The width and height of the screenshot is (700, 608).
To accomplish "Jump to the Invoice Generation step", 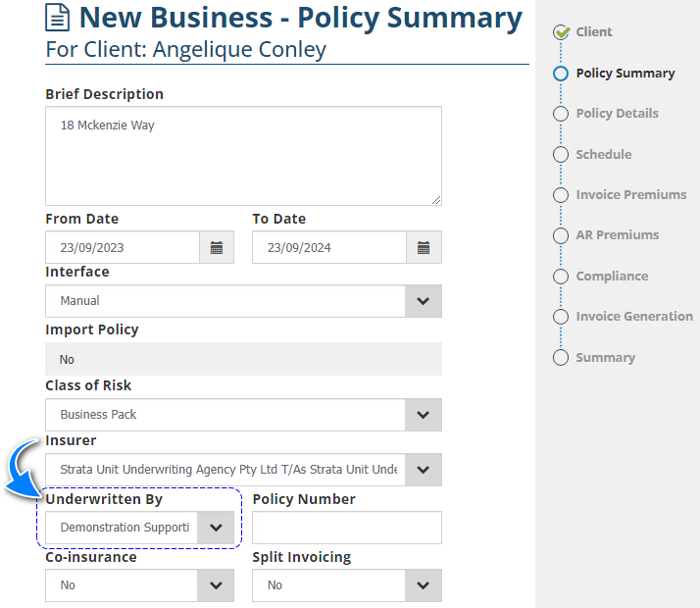I will click(x=633, y=317).
